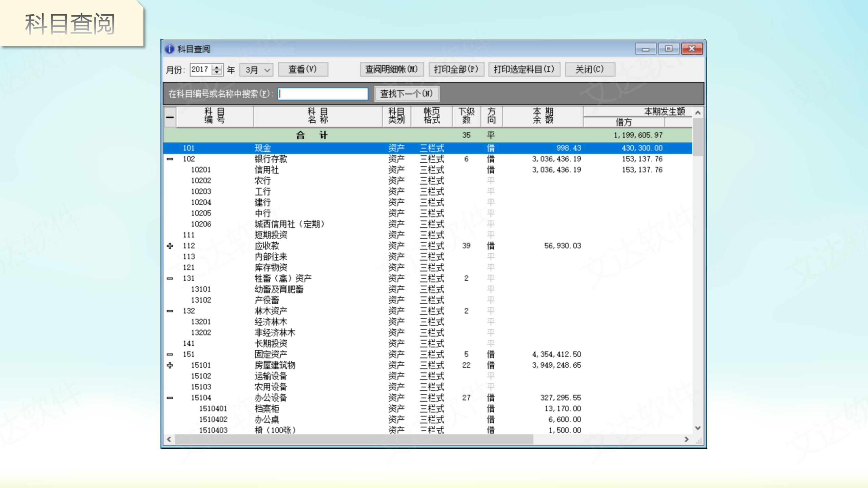Collapse the 151 固定资产 tree node
The width and height of the screenshot is (868, 488).
[170, 354]
